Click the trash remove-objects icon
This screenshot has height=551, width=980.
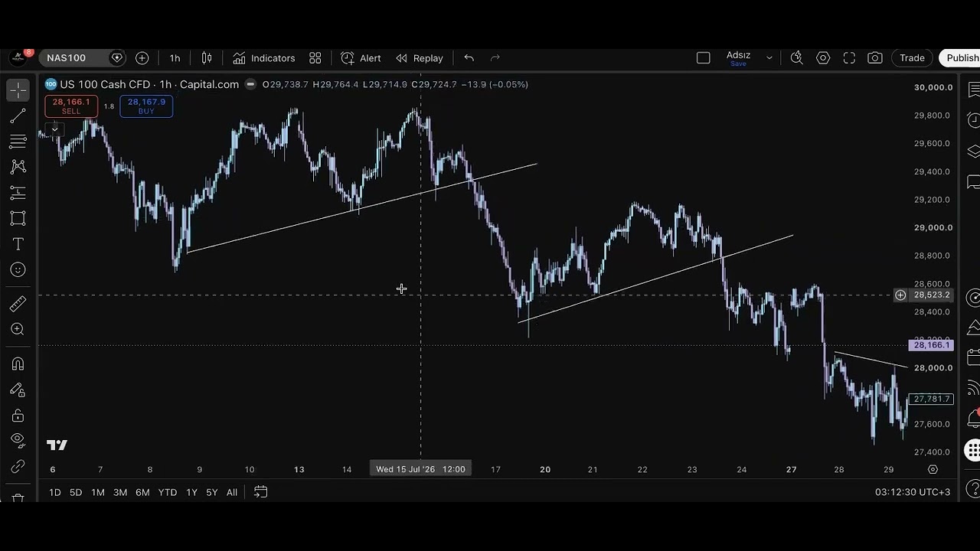(18, 498)
